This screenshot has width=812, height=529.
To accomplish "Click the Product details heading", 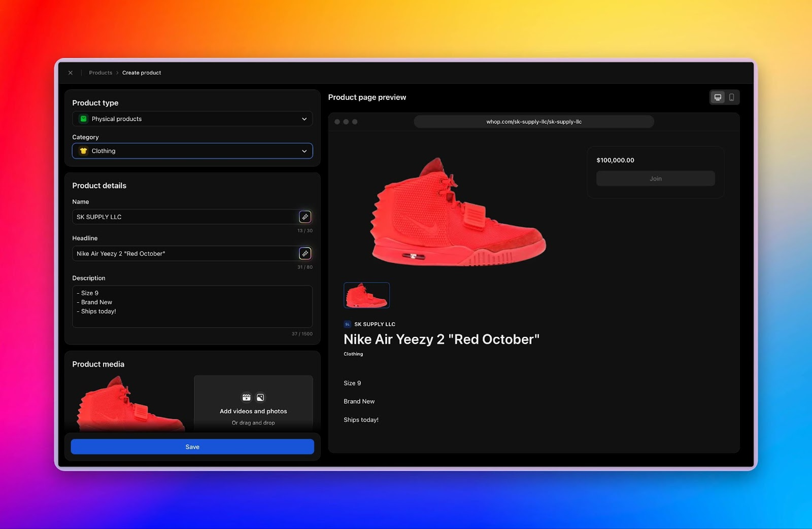I will pos(99,186).
